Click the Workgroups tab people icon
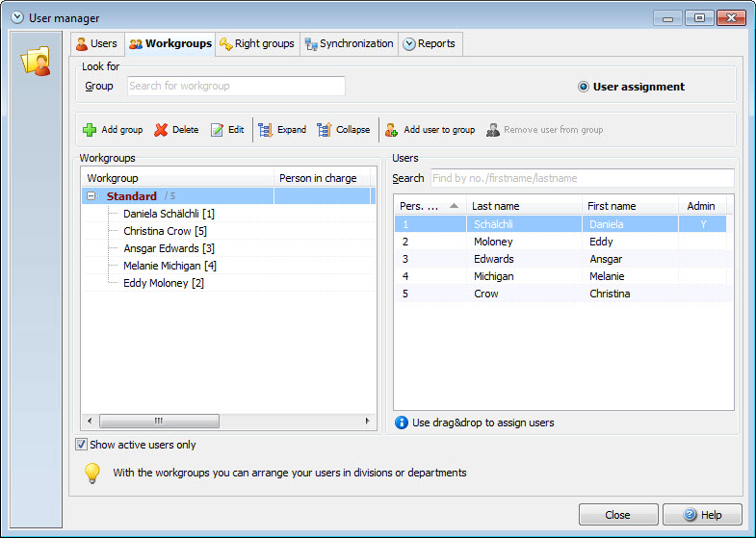Viewport: 756px width, 538px height. (x=136, y=44)
